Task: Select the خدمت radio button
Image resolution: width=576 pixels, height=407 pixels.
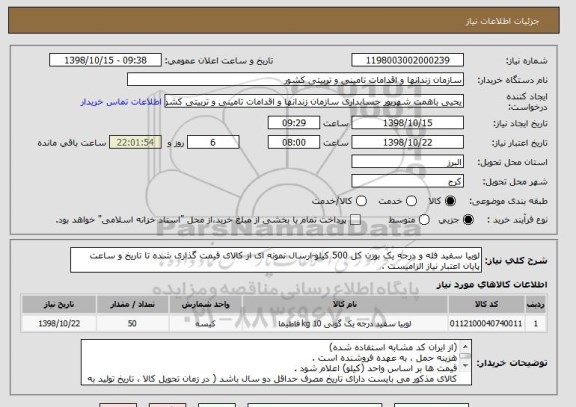Action: [411, 201]
